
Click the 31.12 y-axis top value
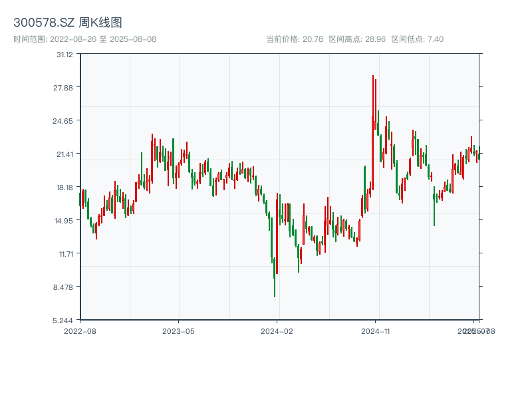point(65,55)
